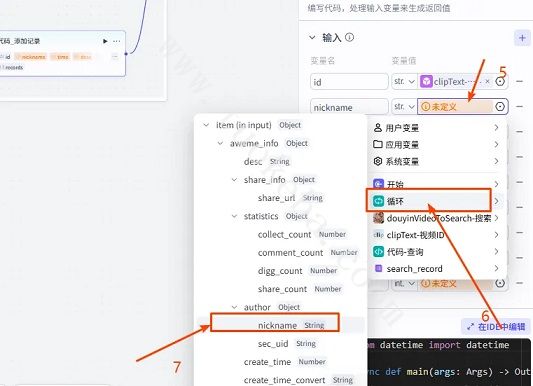Open the 代码-查询 node variables
This screenshot has height=386, width=533.
pos(437,252)
